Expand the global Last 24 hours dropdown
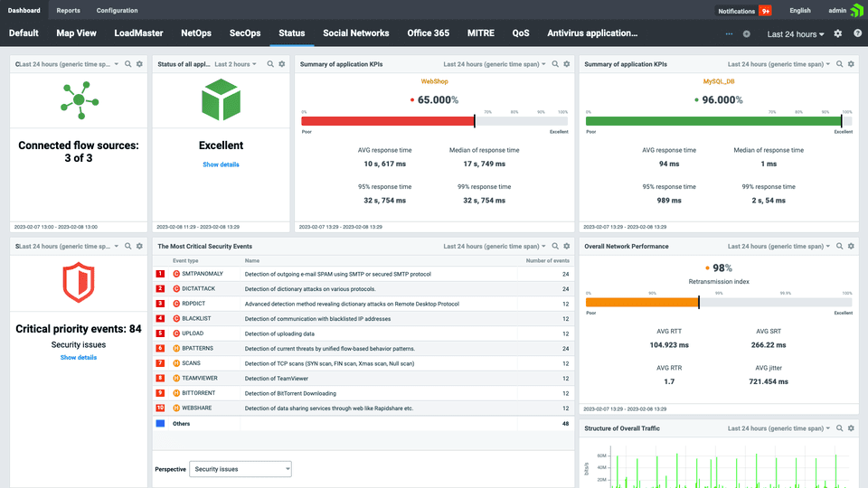The image size is (868, 488). pyautogui.click(x=796, y=34)
